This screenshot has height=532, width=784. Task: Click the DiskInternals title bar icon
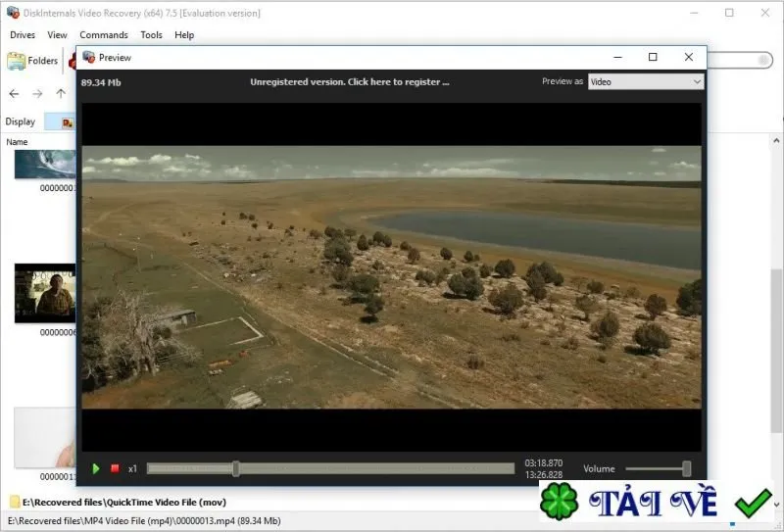[x=13, y=13]
